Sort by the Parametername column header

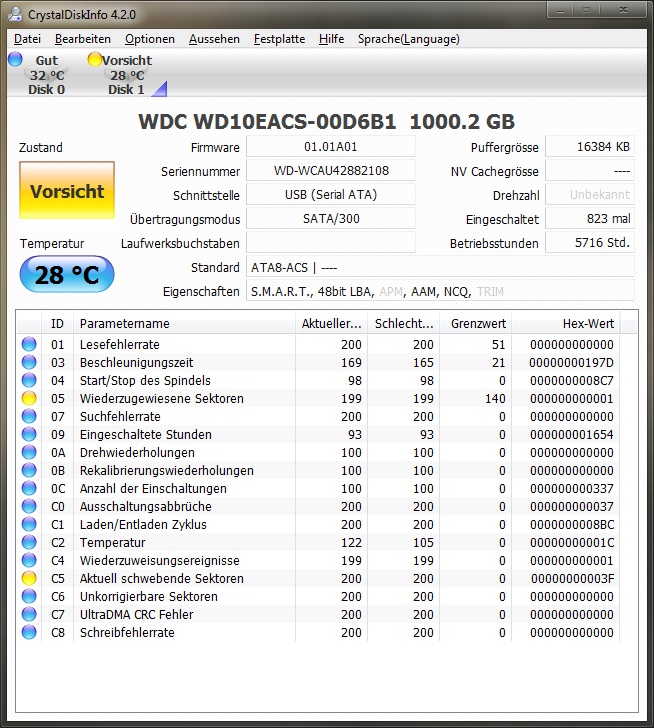[184, 324]
